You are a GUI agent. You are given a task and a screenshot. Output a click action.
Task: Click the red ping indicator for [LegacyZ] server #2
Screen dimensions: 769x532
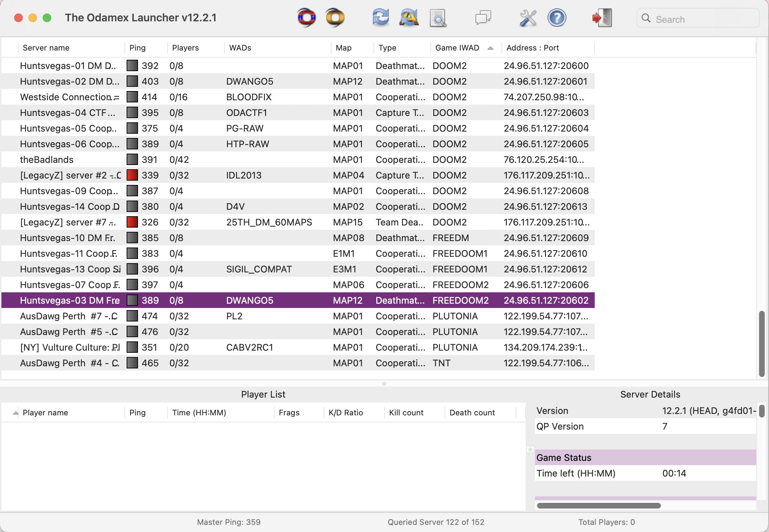[x=132, y=175]
